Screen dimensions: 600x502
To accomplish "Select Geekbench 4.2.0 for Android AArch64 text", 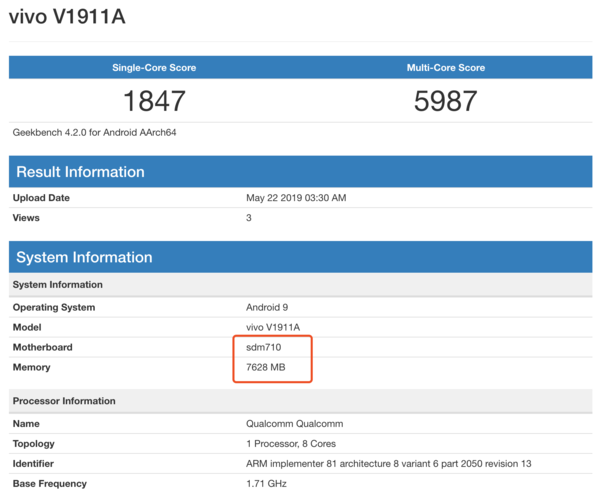I will coord(95,132).
